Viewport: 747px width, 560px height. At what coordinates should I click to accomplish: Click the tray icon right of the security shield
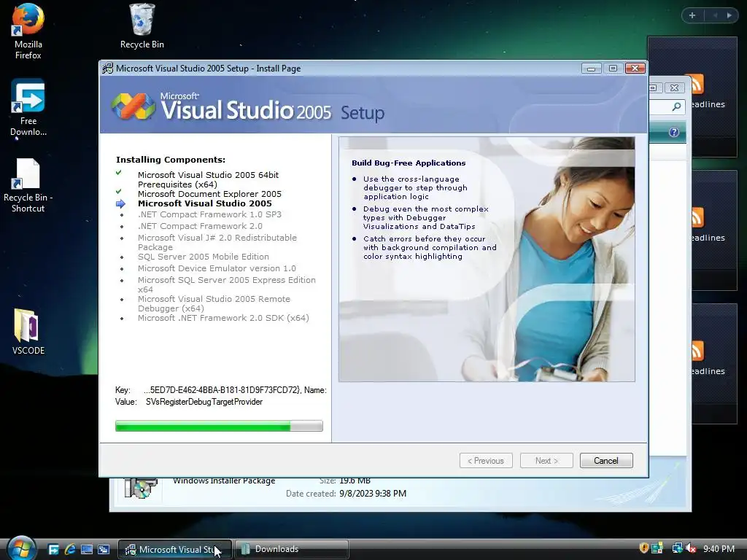tap(657, 548)
